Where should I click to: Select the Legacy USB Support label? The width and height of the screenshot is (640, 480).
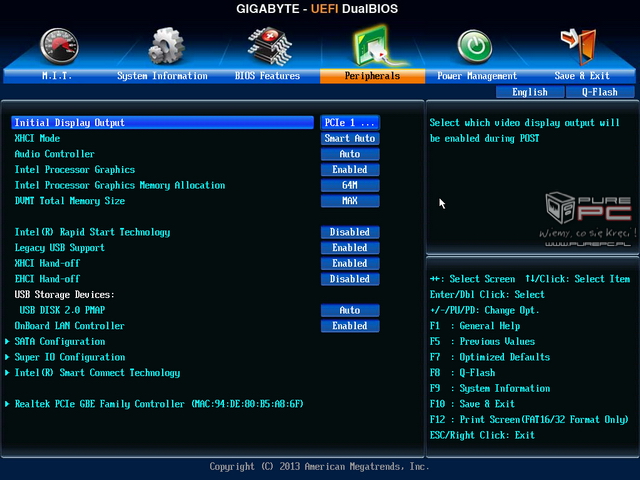click(60, 248)
